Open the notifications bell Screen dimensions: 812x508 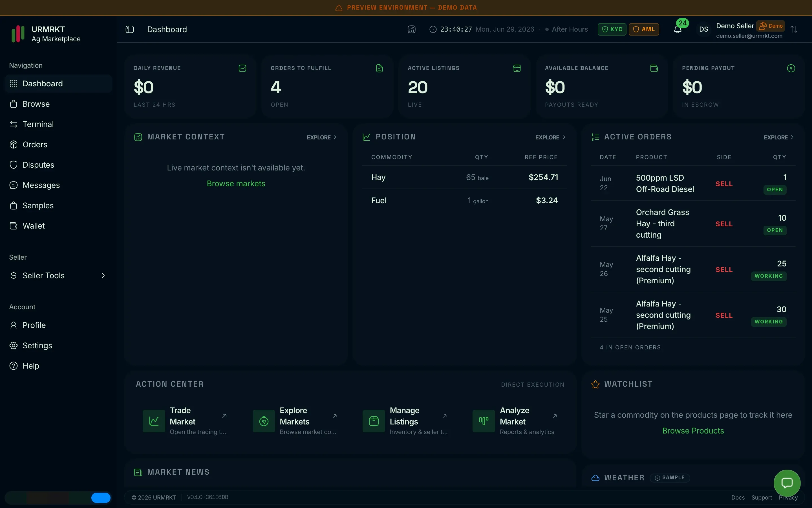coord(678,30)
